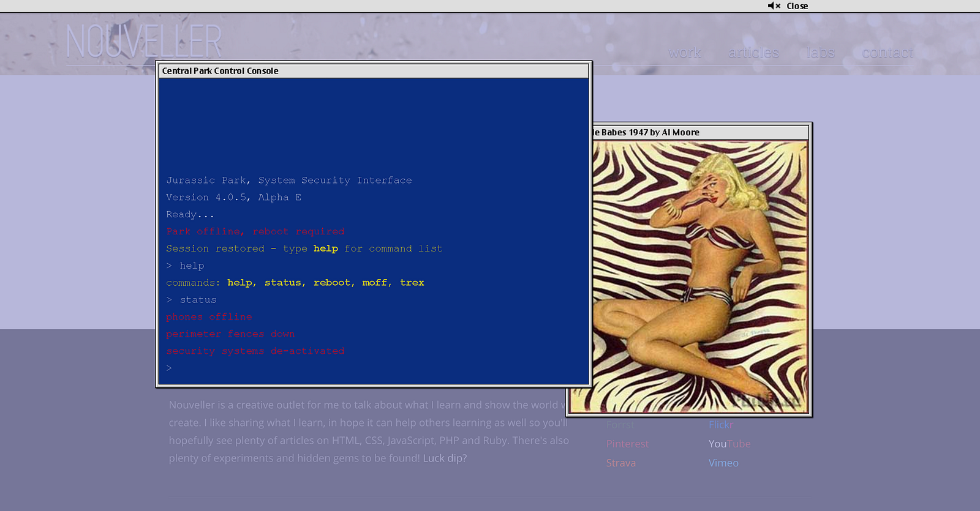Open the work navigation item
Image resolution: width=980 pixels, height=511 pixels.
[x=685, y=53]
